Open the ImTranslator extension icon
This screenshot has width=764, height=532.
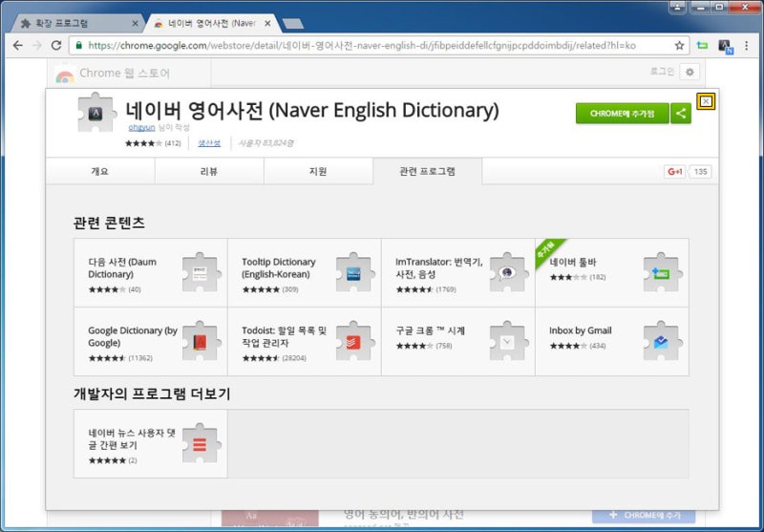tap(509, 272)
